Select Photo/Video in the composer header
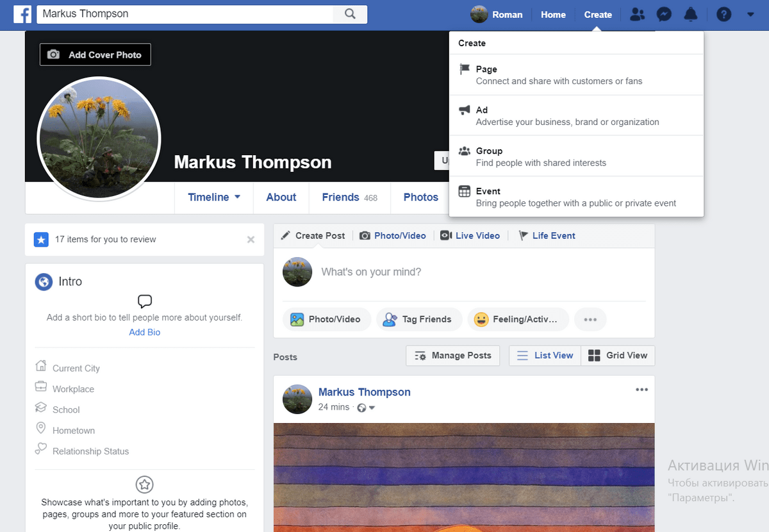The height and width of the screenshot is (532, 769). click(x=393, y=236)
